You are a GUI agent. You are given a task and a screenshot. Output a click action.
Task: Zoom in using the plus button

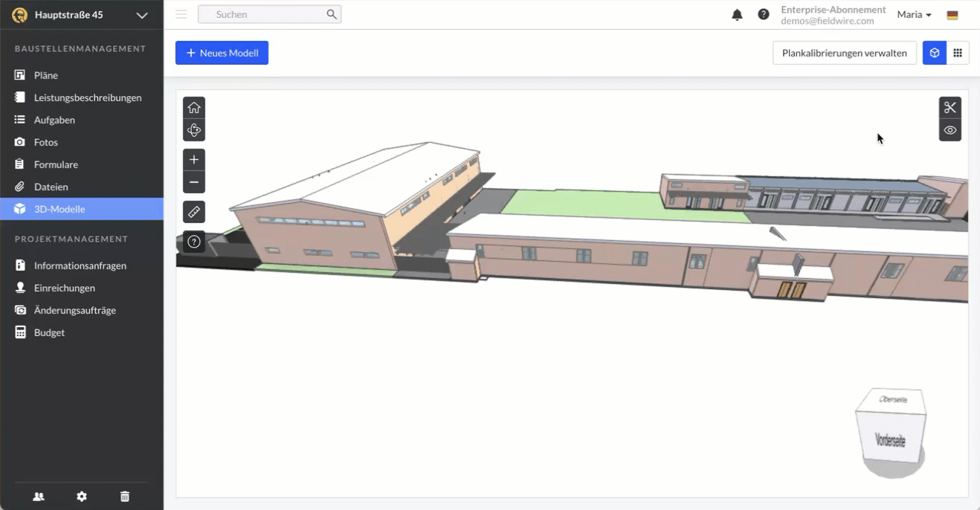click(x=194, y=160)
